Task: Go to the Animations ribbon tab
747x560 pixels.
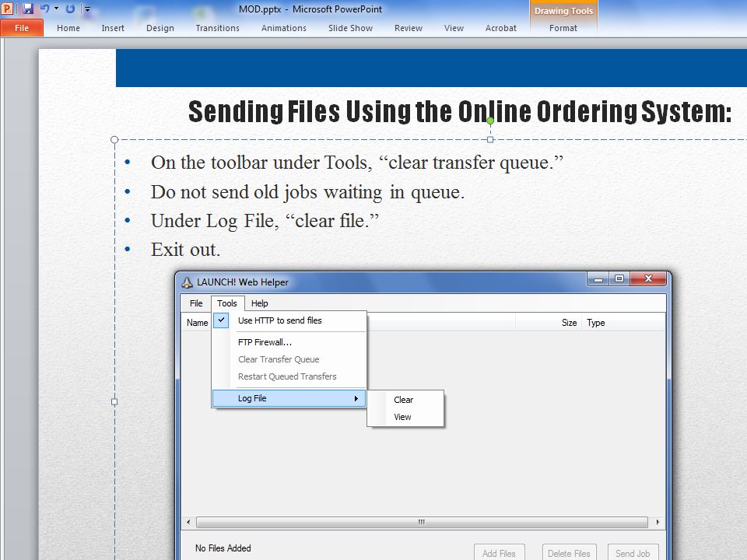Action: click(x=284, y=28)
